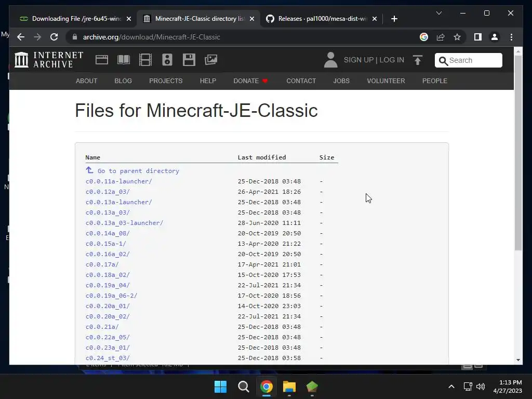Image resolution: width=532 pixels, height=399 pixels.
Task: Open the tab search dropdown chevron
Action: (438, 13)
